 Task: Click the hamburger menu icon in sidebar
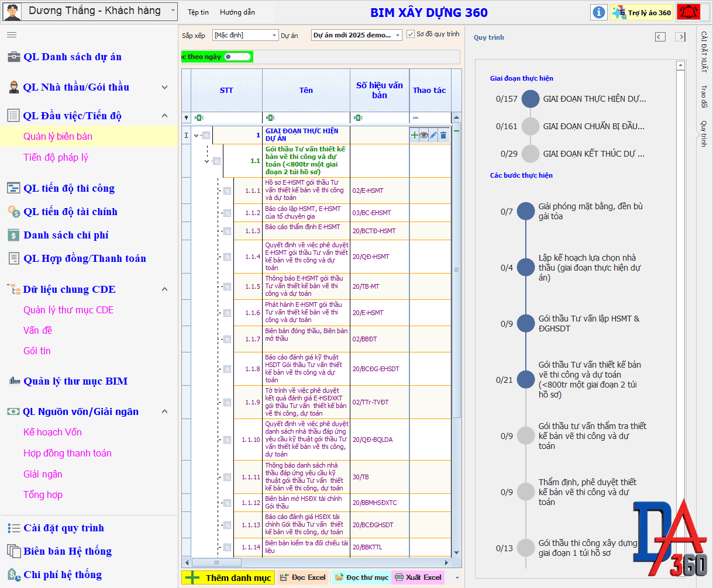12,35
